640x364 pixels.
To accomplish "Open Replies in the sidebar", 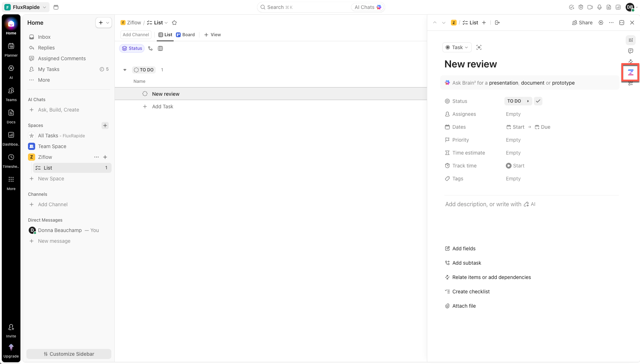I will click(x=69, y=48).
